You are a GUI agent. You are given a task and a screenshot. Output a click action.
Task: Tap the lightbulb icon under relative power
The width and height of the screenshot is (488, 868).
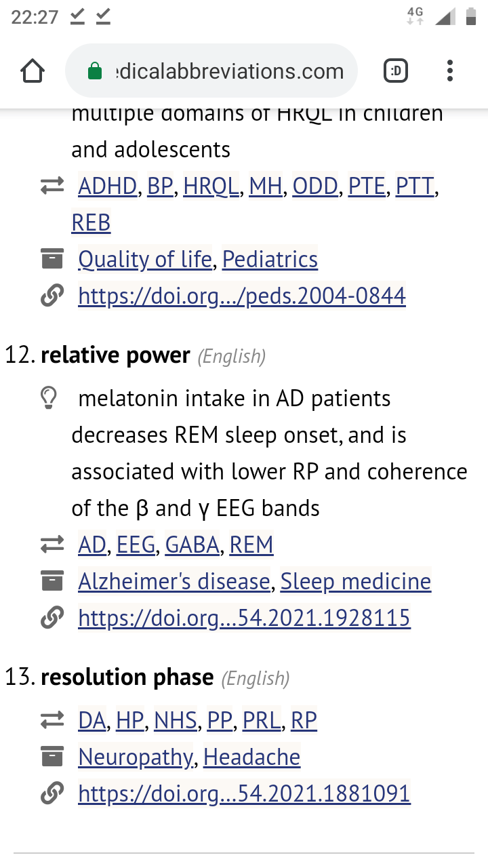coord(49,399)
